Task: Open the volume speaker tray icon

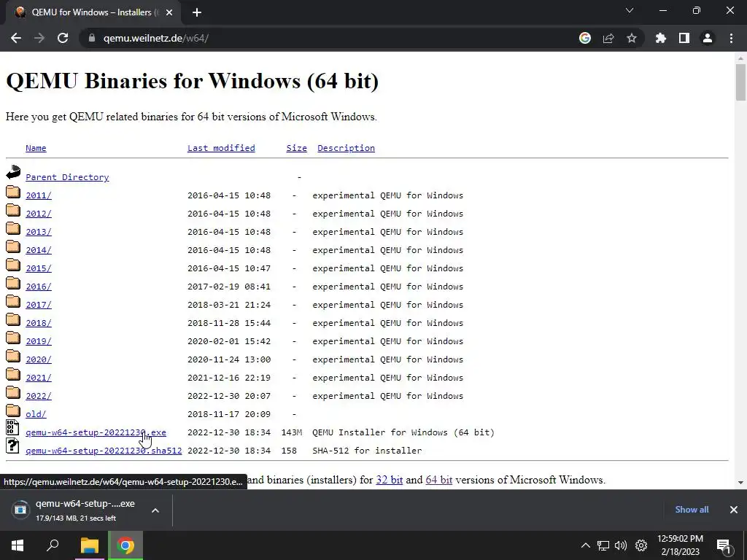Action: click(621, 545)
